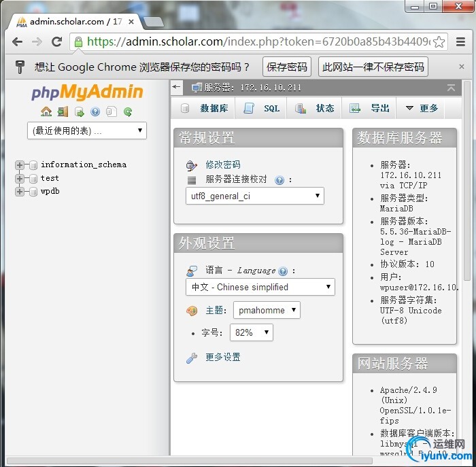The height and width of the screenshot is (467, 476).
Task: Click the 更多设置 link
Action: (223, 357)
